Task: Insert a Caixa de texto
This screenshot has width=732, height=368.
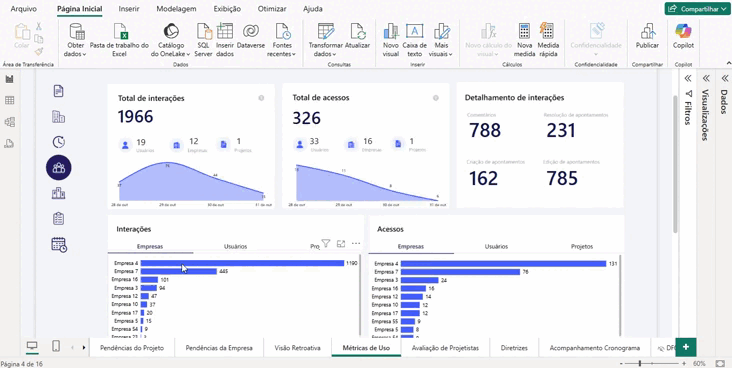Action: click(x=414, y=40)
